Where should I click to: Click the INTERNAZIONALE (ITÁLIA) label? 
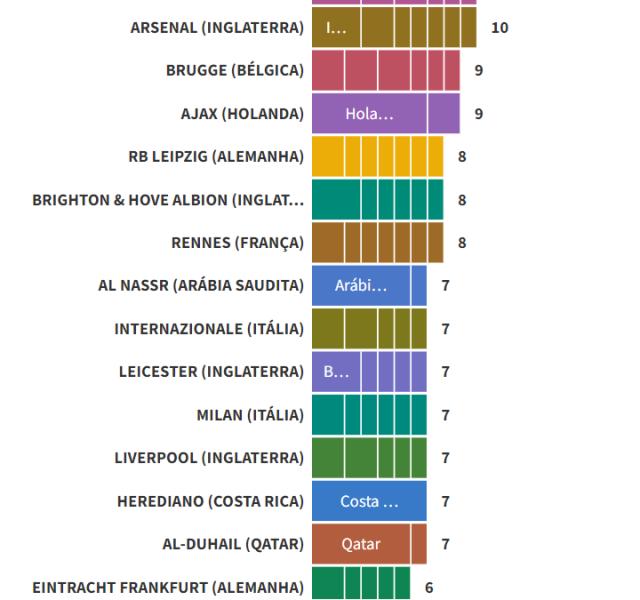(209, 329)
